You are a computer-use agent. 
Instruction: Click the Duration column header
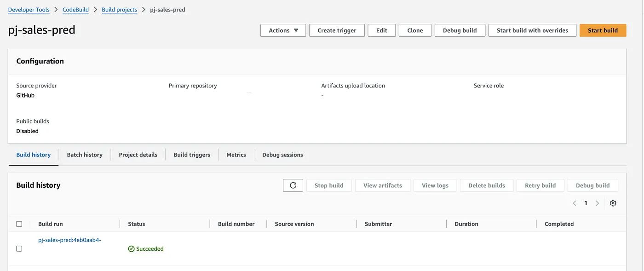click(x=466, y=224)
